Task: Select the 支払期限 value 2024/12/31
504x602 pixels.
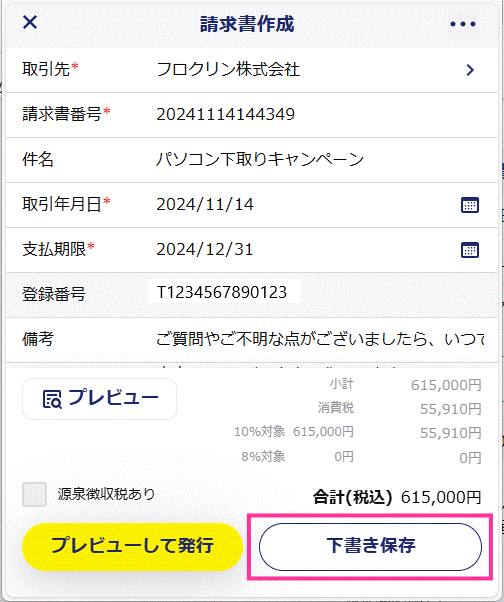Action: point(205,249)
